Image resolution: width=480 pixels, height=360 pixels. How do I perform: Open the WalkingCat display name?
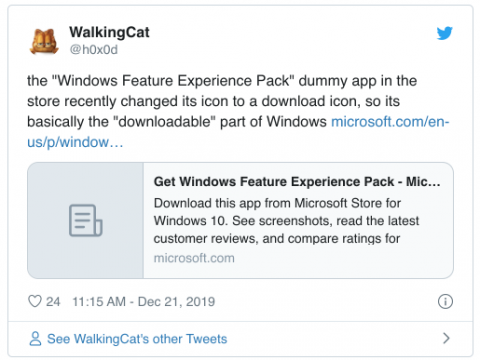point(109,32)
